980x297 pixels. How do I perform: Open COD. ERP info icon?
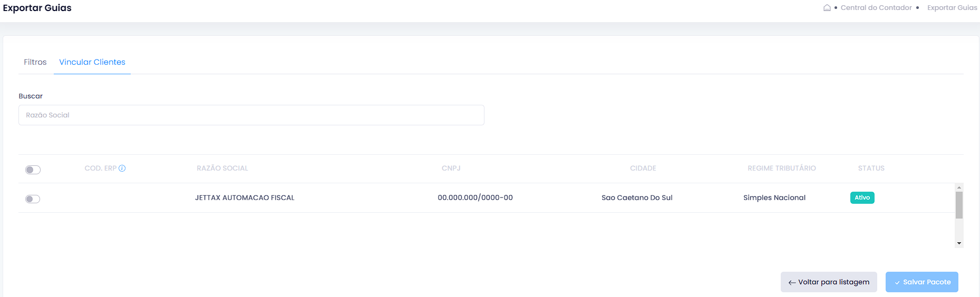click(122, 169)
